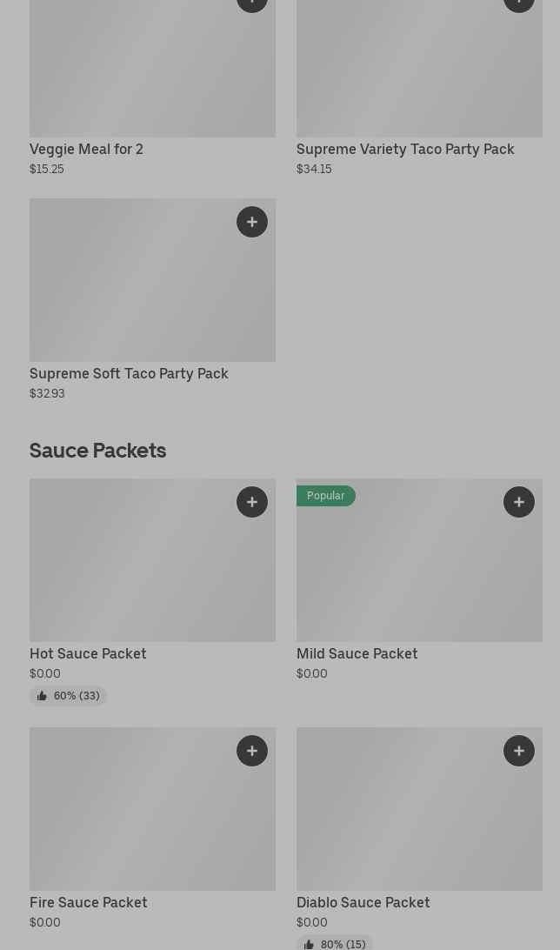Add Diablo Sauce Packet with plus button

click(519, 751)
